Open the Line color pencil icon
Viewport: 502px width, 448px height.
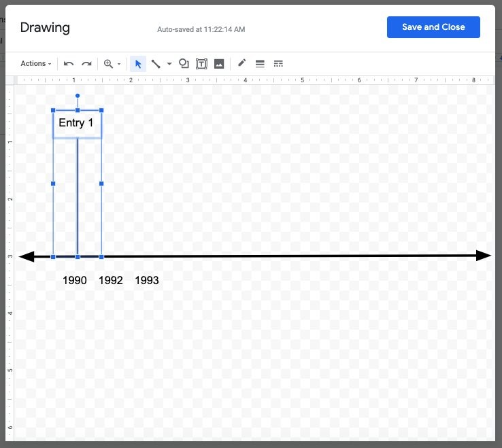[241, 63]
